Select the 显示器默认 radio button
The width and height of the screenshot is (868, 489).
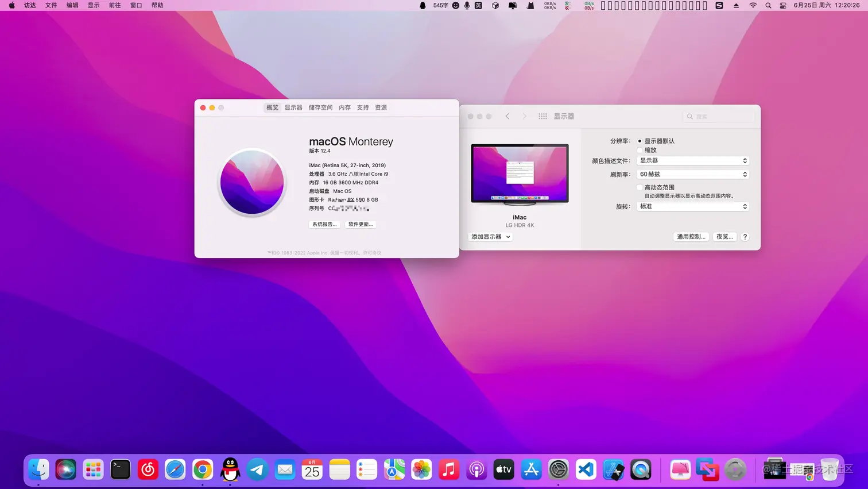[x=640, y=140]
